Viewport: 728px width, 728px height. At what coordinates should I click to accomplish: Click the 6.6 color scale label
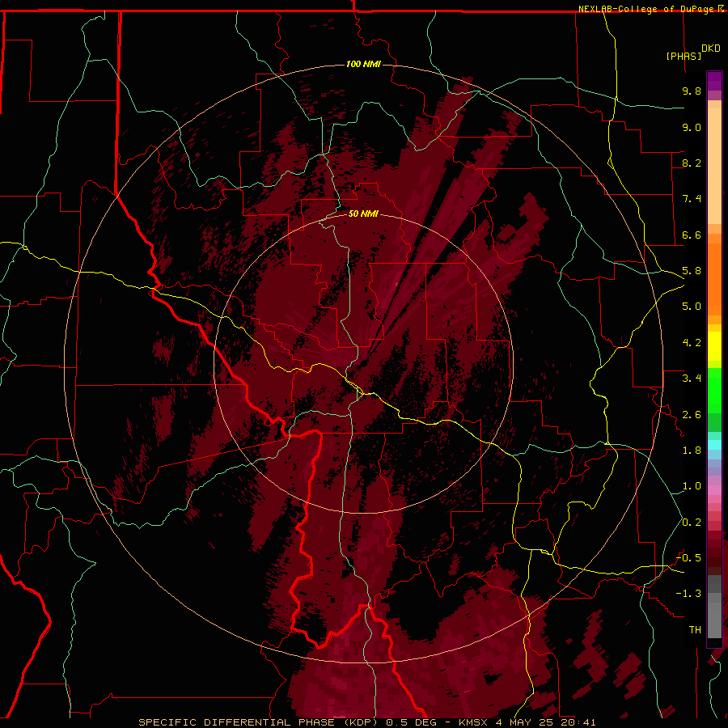coord(692,235)
